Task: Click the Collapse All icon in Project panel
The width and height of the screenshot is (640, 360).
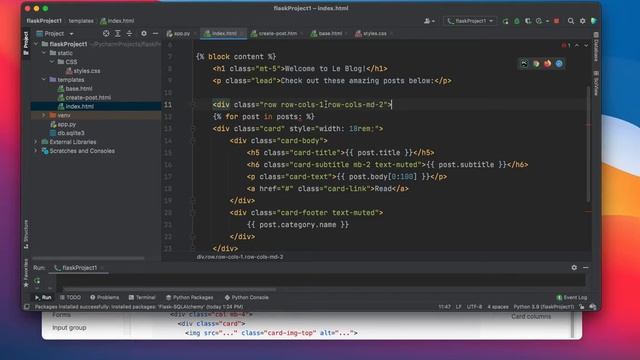Action: [x=129, y=33]
